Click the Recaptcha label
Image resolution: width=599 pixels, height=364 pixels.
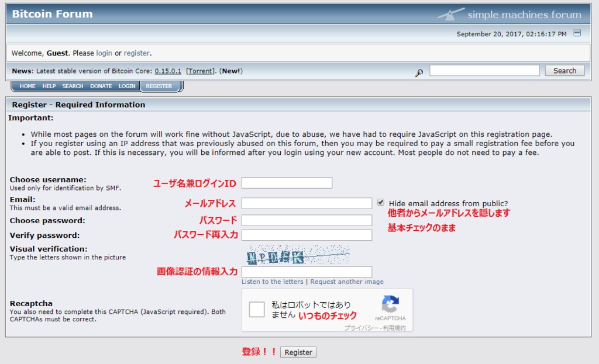tap(32, 303)
